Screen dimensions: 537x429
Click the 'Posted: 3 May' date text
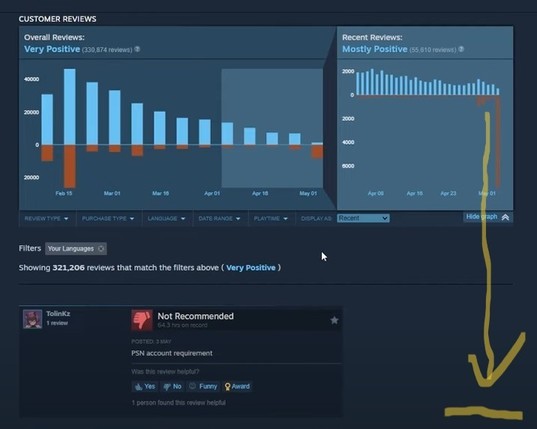(x=151, y=342)
